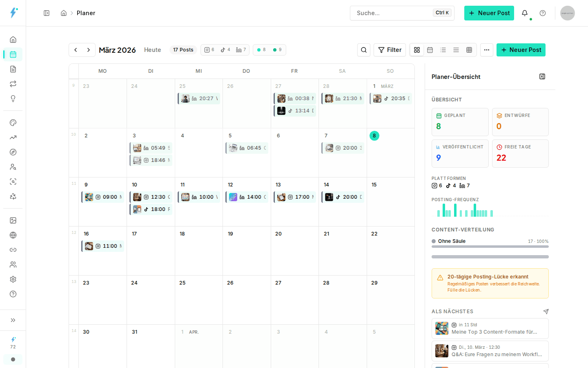Switch to the list view tab

pos(443,49)
